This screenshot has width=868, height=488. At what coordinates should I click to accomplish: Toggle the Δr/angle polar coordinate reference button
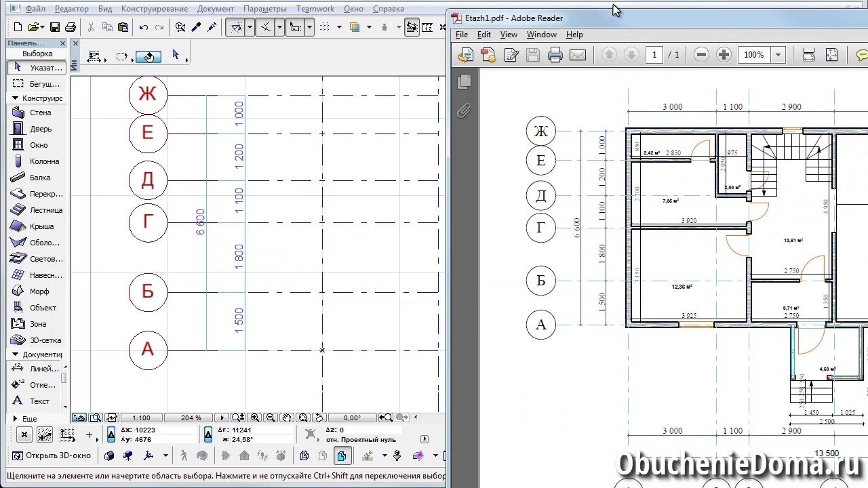click(x=208, y=434)
